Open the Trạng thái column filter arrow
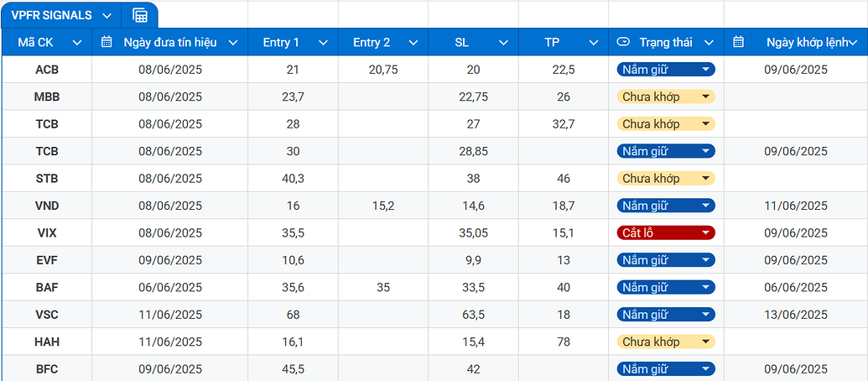 (709, 42)
